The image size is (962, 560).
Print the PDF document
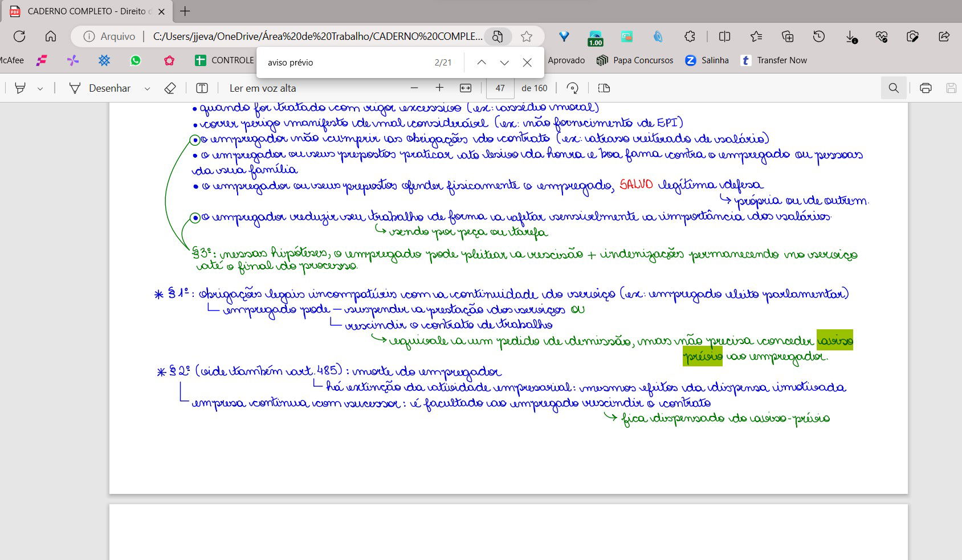tap(926, 88)
